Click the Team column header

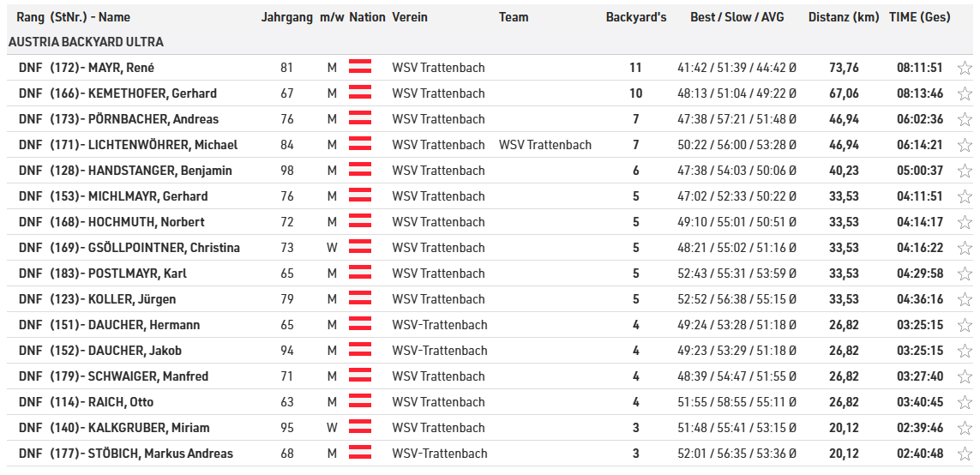[514, 17]
